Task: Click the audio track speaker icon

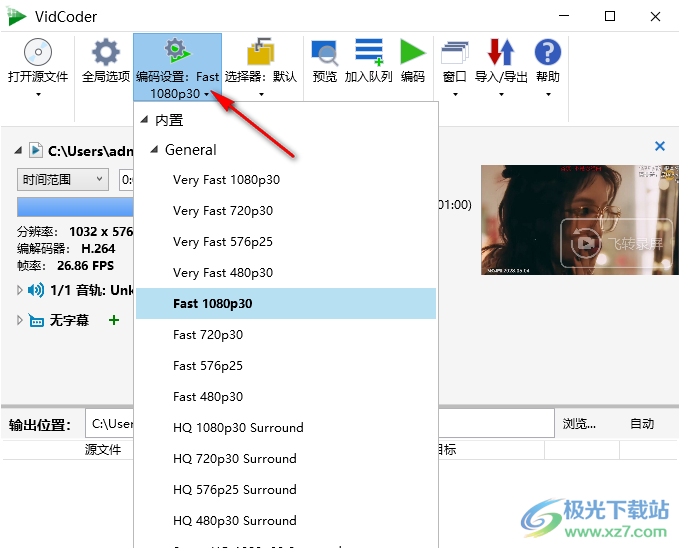Action: (36, 290)
